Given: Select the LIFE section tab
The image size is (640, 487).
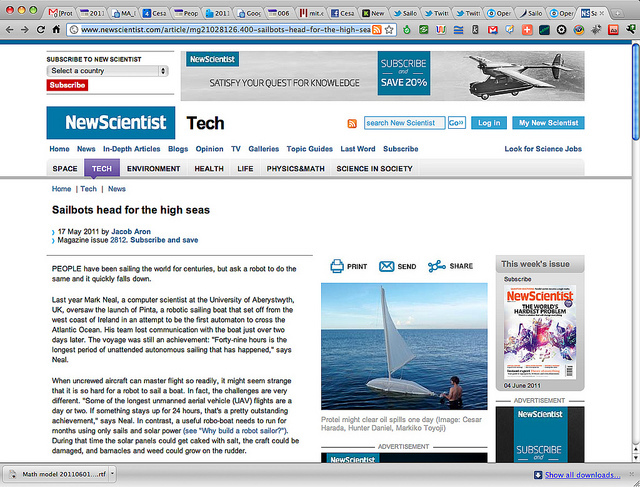Looking at the screenshot, I should pos(245,169).
